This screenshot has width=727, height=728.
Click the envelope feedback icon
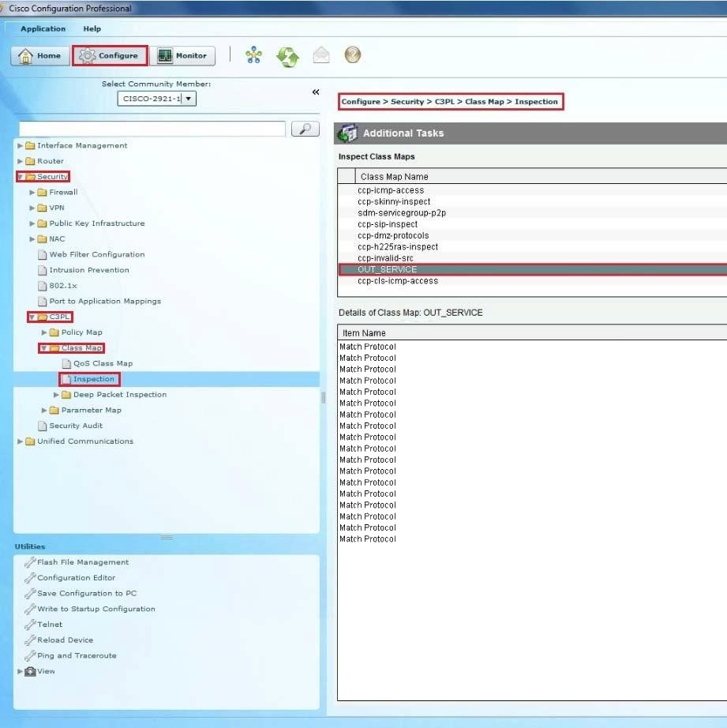point(321,55)
